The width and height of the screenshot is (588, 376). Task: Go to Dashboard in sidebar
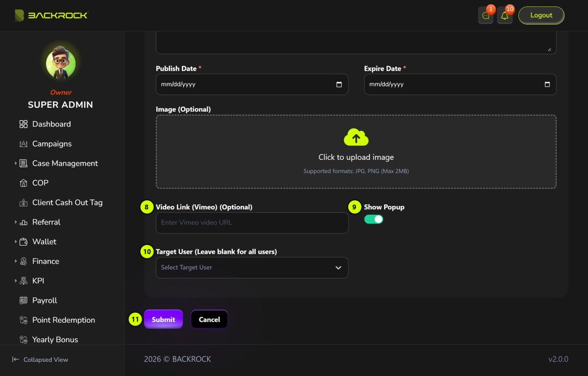(51, 124)
